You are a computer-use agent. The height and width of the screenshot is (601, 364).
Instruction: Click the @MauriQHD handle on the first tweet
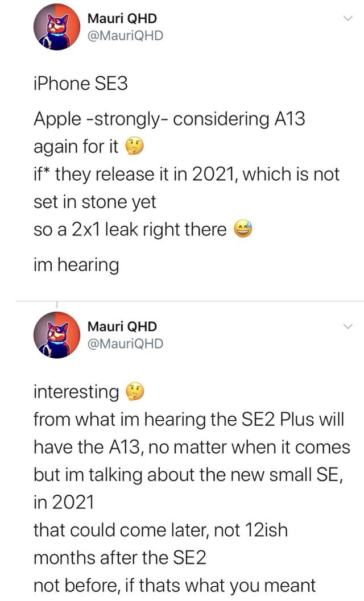125,35
